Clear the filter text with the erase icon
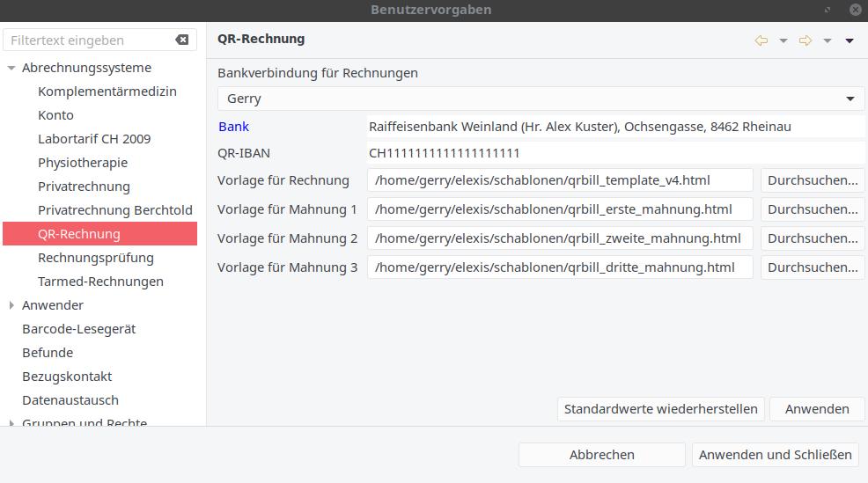 click(x=181, y=40)
